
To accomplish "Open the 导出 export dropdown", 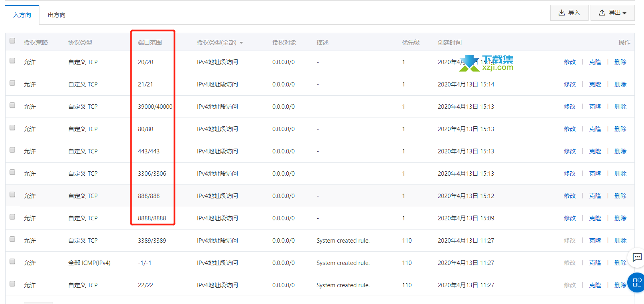I will pos(612,13).
